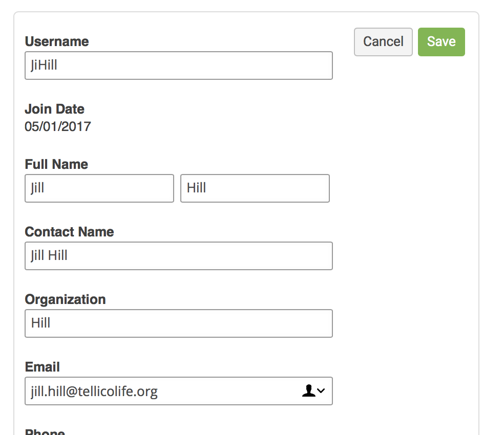This screenshot has width=504, height=435.
Task: Click the Organization label
Action: click(65, 299)
